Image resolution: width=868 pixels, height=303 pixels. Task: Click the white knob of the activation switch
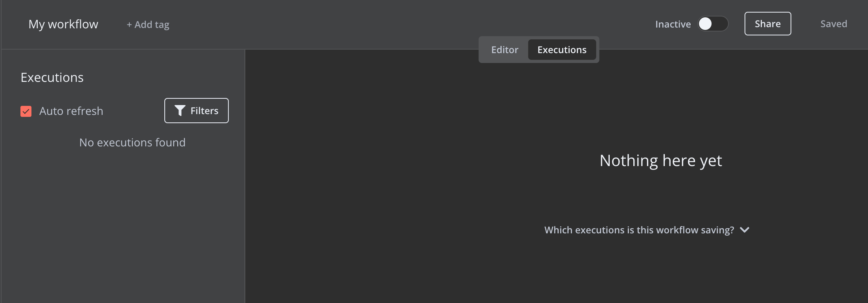point(705,24)
